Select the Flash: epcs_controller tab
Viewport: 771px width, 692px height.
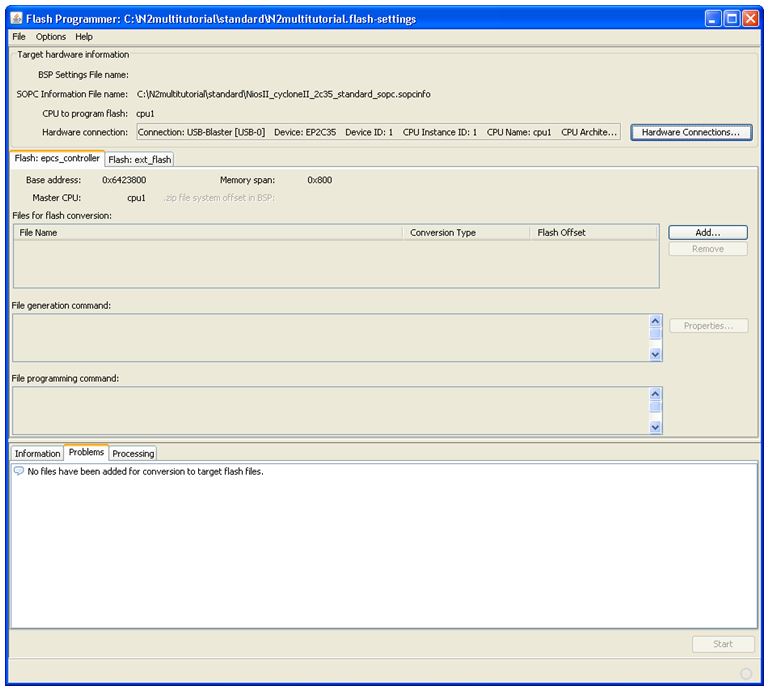click(x=57, y=158)
